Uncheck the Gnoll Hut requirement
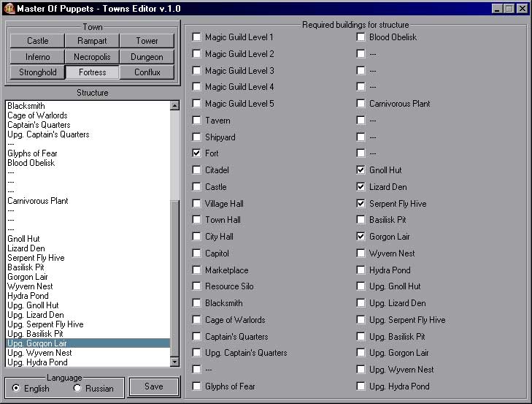 tap(361, 169)
